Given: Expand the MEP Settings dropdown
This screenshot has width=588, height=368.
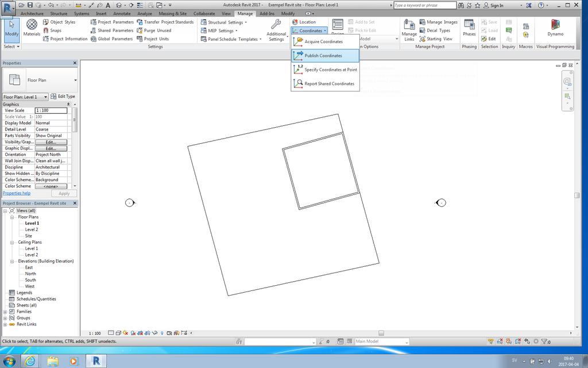Looking at the screenshot, I should [236, 31].
